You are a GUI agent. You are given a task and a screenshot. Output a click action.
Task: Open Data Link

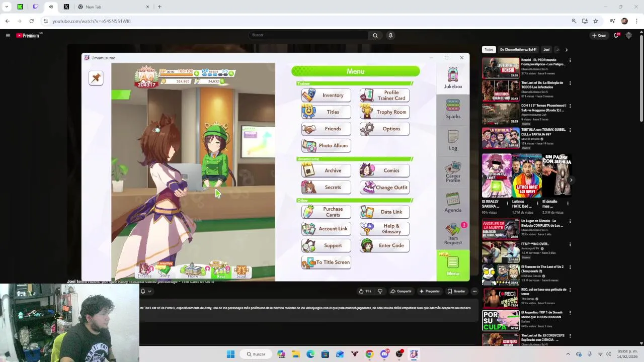[384, 212]
